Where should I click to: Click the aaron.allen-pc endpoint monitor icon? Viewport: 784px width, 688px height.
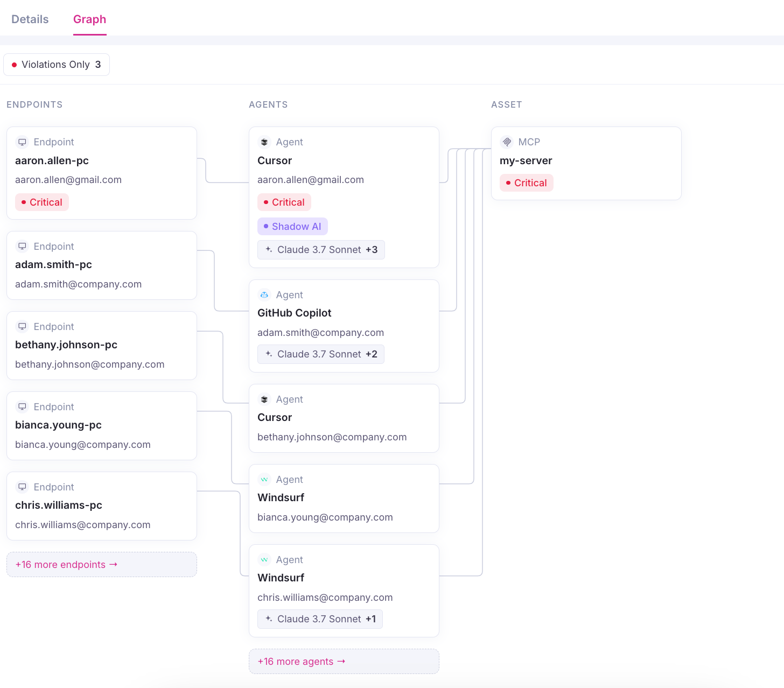point(22,142)
